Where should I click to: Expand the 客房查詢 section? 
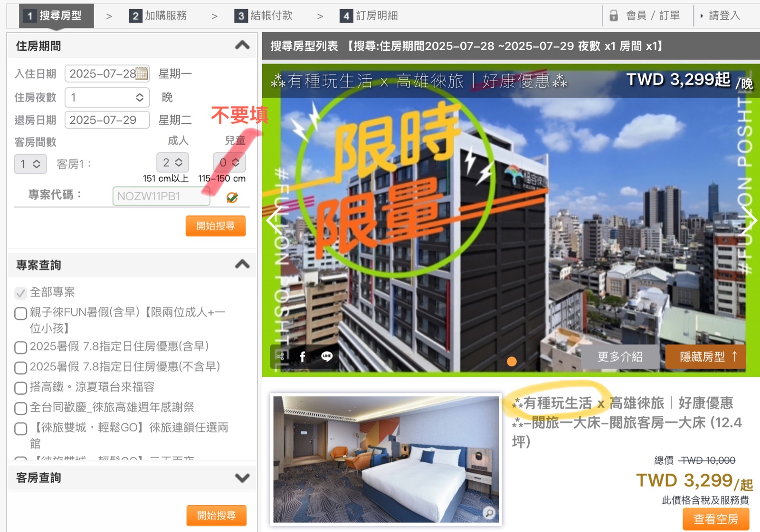point(242,478)
